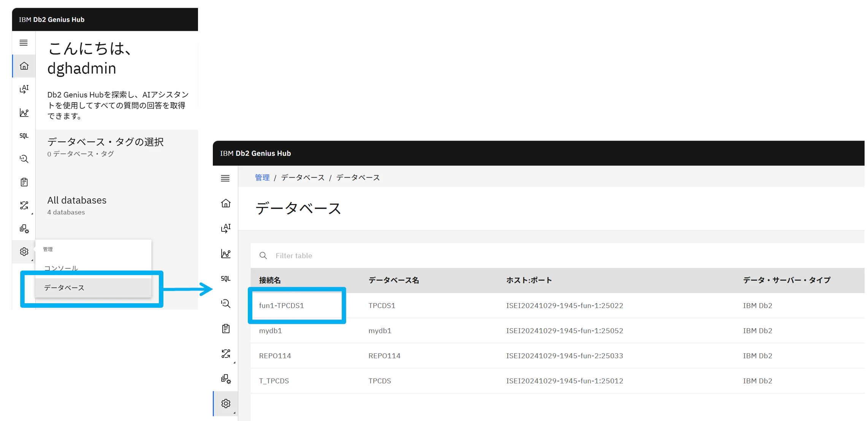Click gear admin icon in databases window
This screenshot has width=868, height=421.
(x=226, y=404)
